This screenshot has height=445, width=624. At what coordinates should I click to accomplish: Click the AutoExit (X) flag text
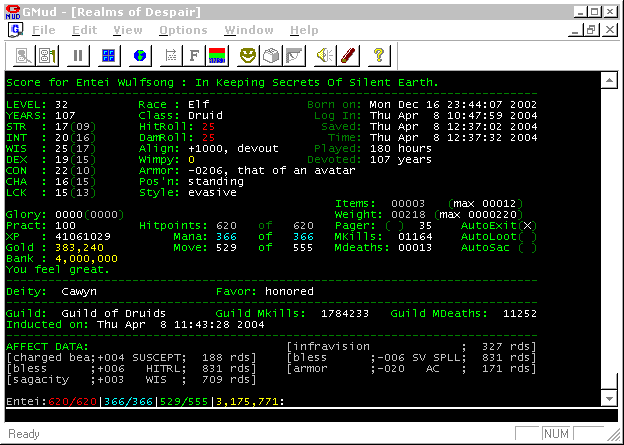pos(498,226)
